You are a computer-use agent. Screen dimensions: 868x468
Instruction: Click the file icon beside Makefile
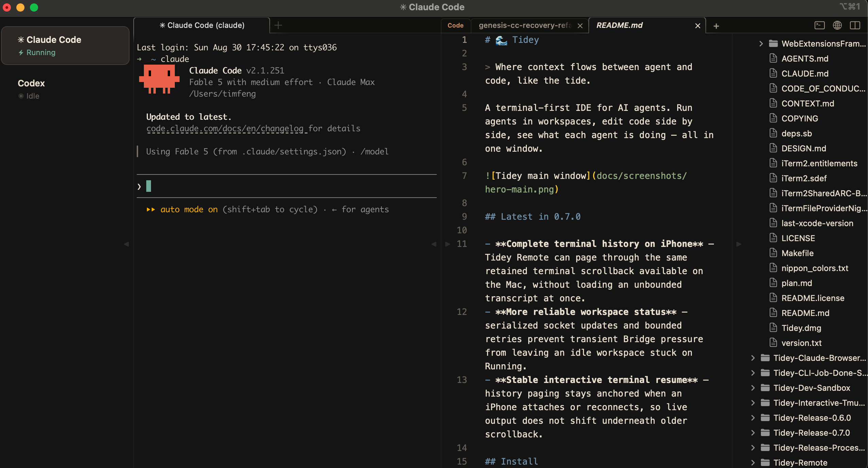click(773, 253)
